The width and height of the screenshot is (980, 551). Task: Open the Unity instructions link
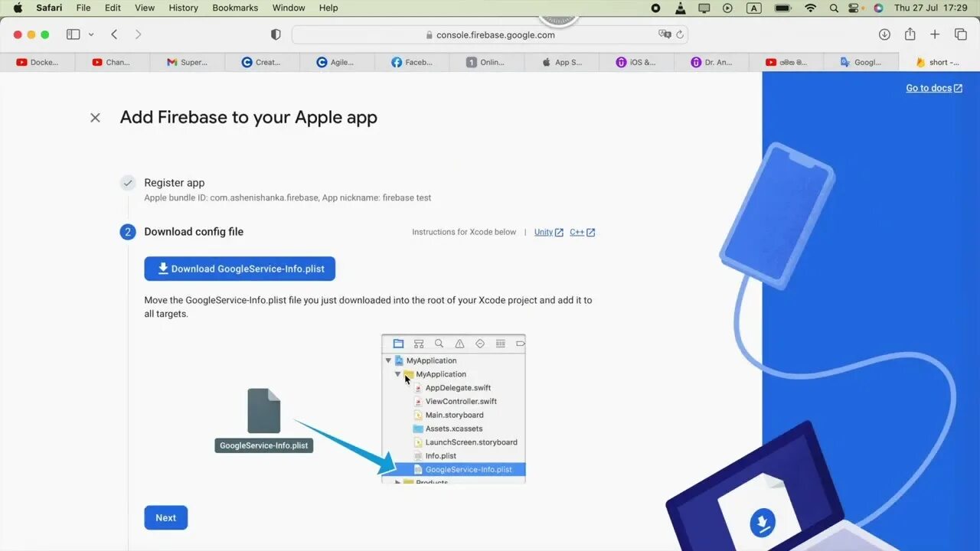click(548, 232)
